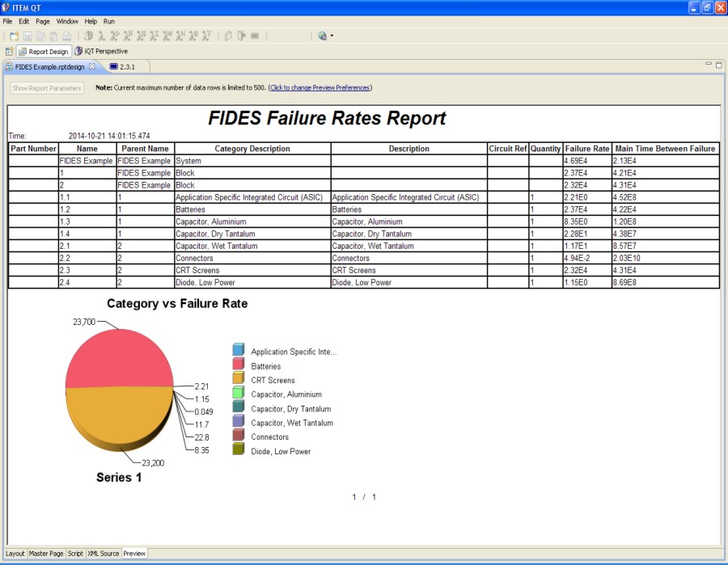Open the Page menu

43,21
